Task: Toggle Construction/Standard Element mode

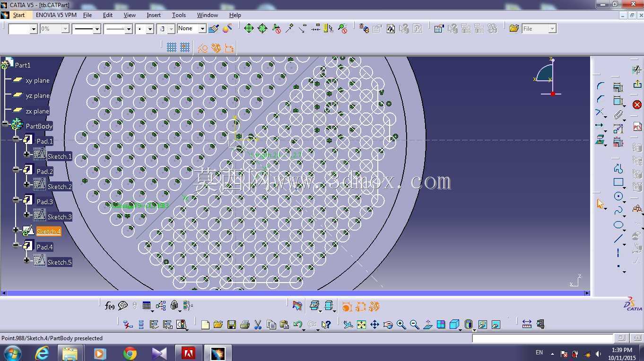Action: click(203, 48)
